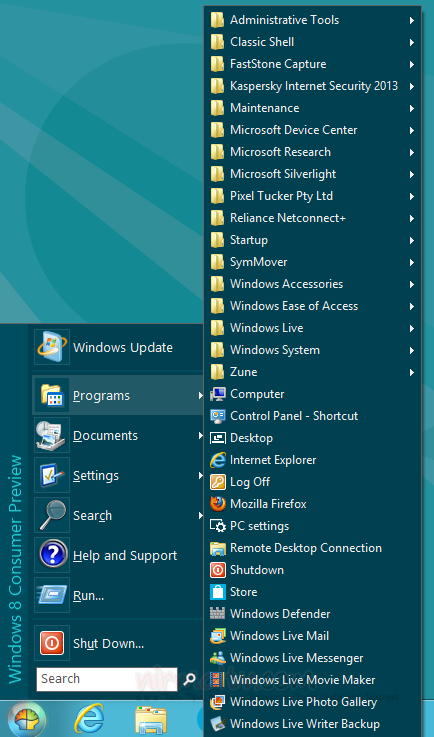Expand the Zune folder submenu
The width and height of the screenshot is (434, 737).
tap(312, 372)
